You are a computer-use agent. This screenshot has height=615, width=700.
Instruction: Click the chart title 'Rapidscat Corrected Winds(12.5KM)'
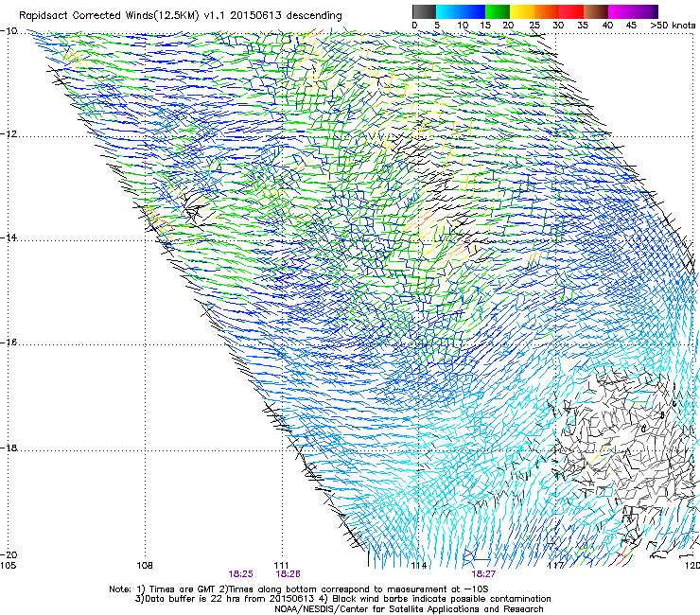click(x=109, y=16)
